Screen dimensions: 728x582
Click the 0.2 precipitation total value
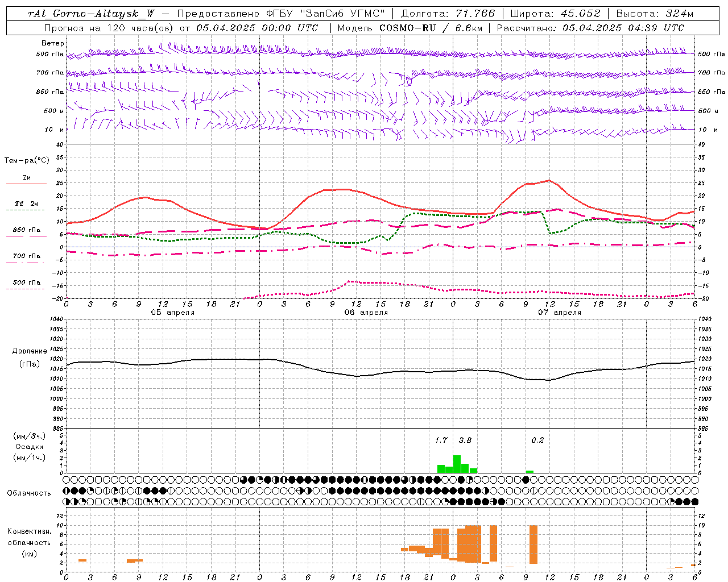537,440
